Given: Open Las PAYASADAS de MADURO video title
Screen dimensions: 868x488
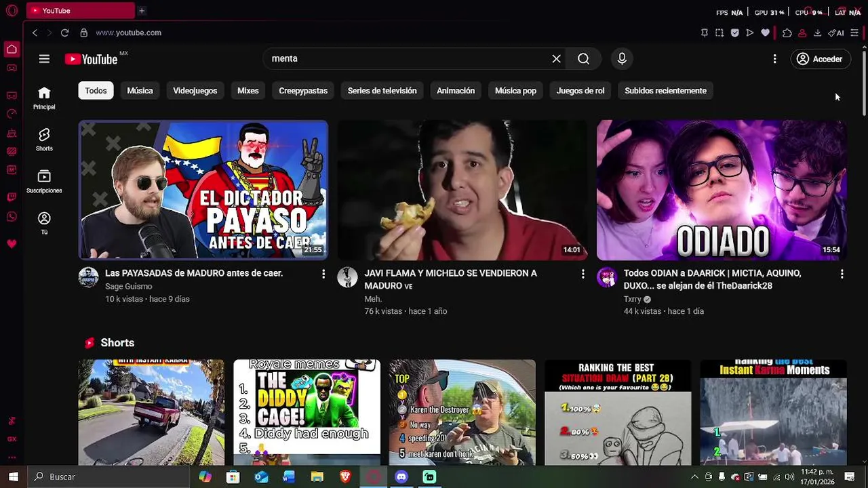Looking at the screenshot, I should pyautogui.click(x=194, y=273).
